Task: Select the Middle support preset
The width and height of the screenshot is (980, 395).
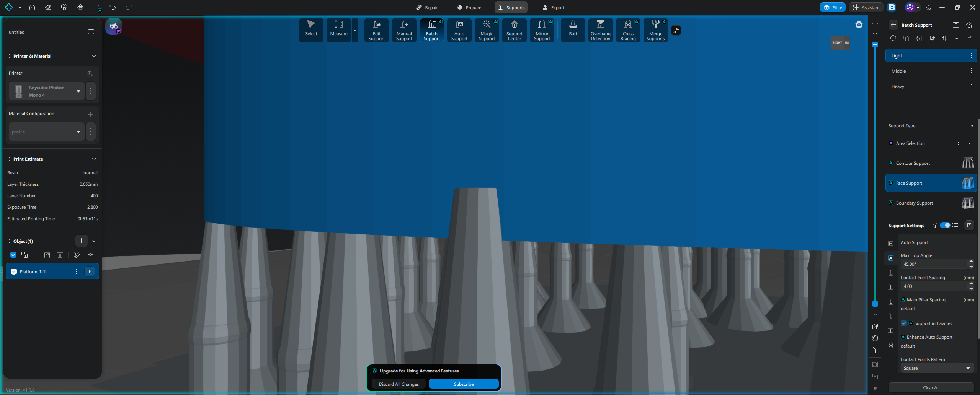Action: 931,71
